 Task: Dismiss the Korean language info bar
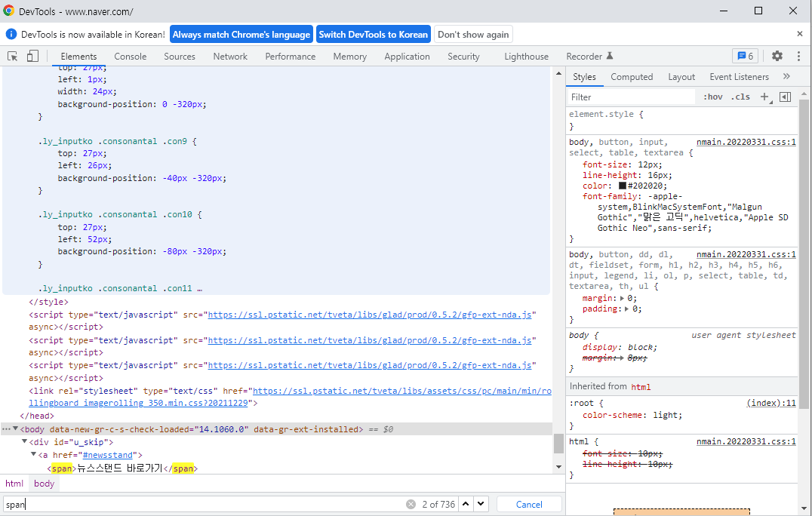coord(800,34)
